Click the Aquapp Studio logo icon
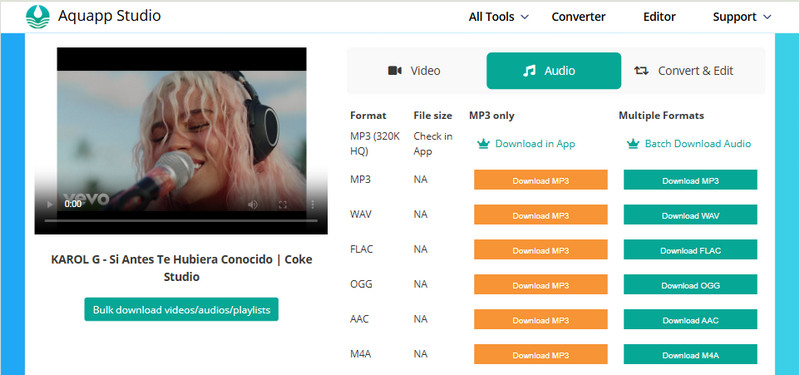The image size is (800, 375). pyautogui.click(x=38, y=17)
